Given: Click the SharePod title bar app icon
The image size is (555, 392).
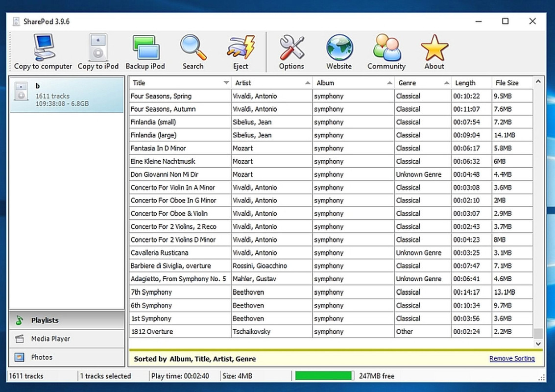Looking at the screenshot, I should (x=16, y=22).
